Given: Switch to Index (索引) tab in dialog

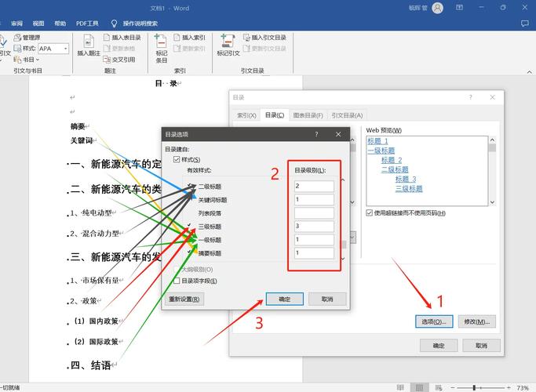Looking at the screenshot, I should (x=246, y=115).
